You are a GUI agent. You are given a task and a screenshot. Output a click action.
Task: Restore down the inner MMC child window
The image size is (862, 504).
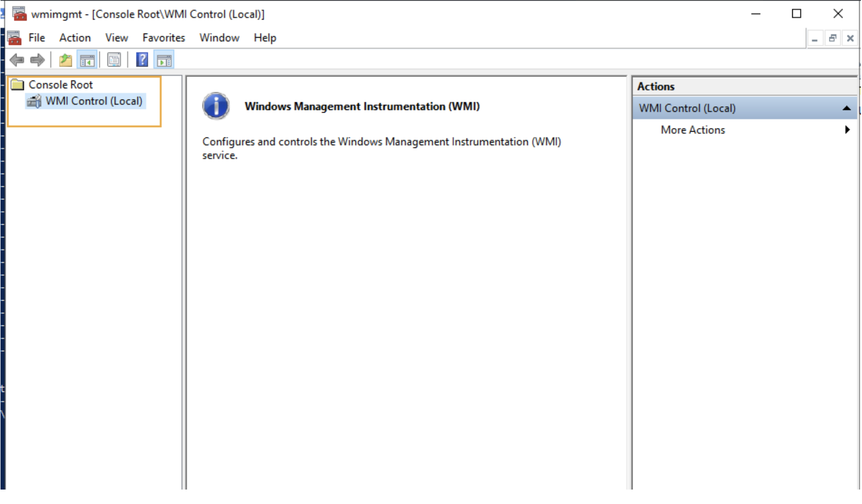(833, 38)
